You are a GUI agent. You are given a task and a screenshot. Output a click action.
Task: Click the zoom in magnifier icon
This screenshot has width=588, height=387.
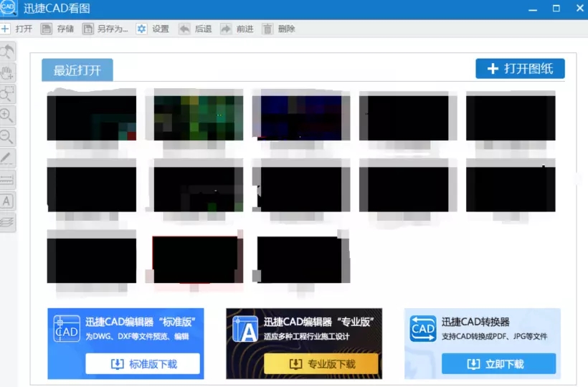(x=7, y=115)
